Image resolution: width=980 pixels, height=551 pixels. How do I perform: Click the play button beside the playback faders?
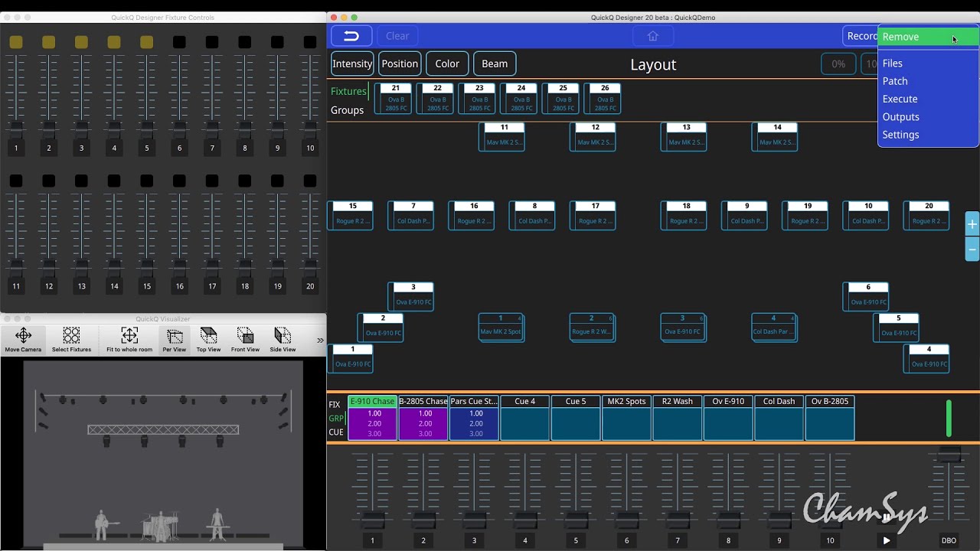[887, 540]
